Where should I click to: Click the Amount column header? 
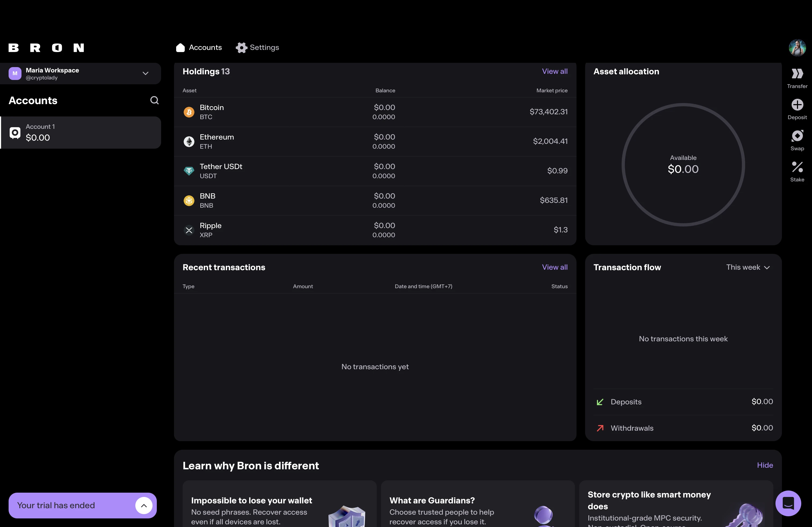pos(303,286)
